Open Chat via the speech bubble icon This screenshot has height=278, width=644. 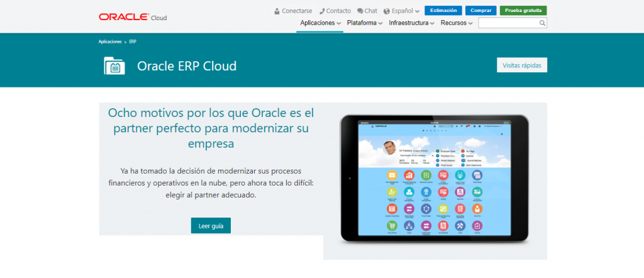[360, 11]
